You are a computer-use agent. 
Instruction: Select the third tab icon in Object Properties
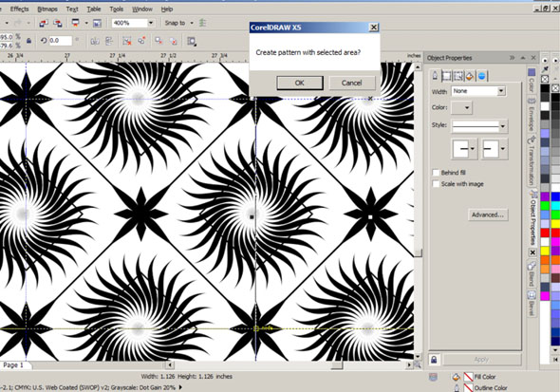457,76
